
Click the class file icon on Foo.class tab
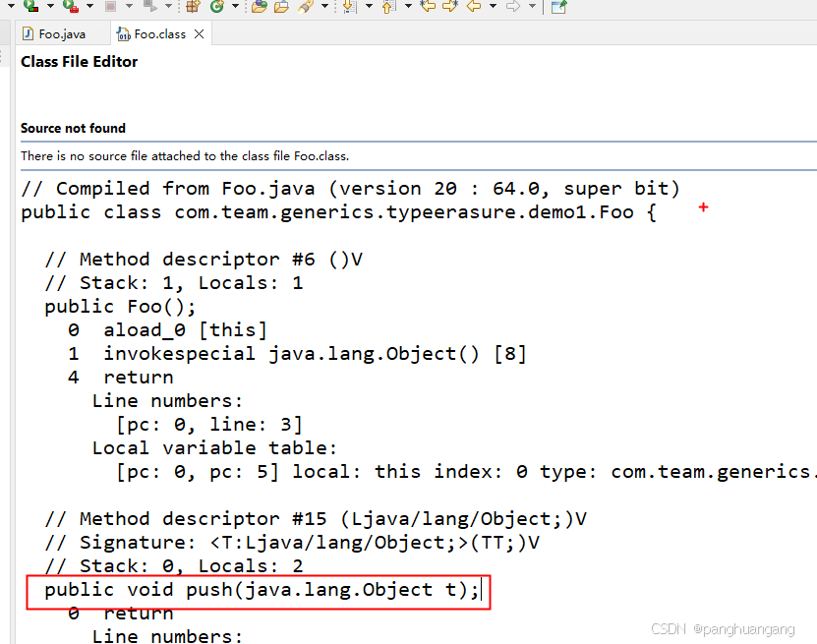tap(124, 33)
